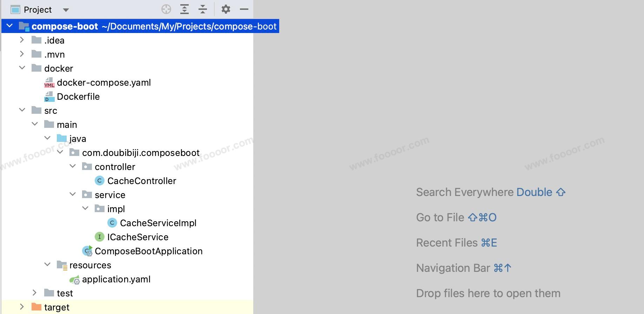Select CacheServiceImpl class
The width and height of the screenshot is (644, 314).
(158, 223)
